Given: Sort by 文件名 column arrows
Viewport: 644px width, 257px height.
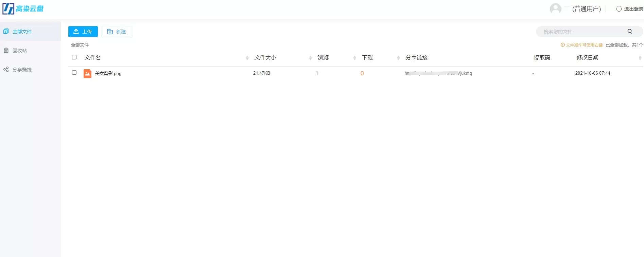Looking at the screenshot, I should [x=247, y=58].
